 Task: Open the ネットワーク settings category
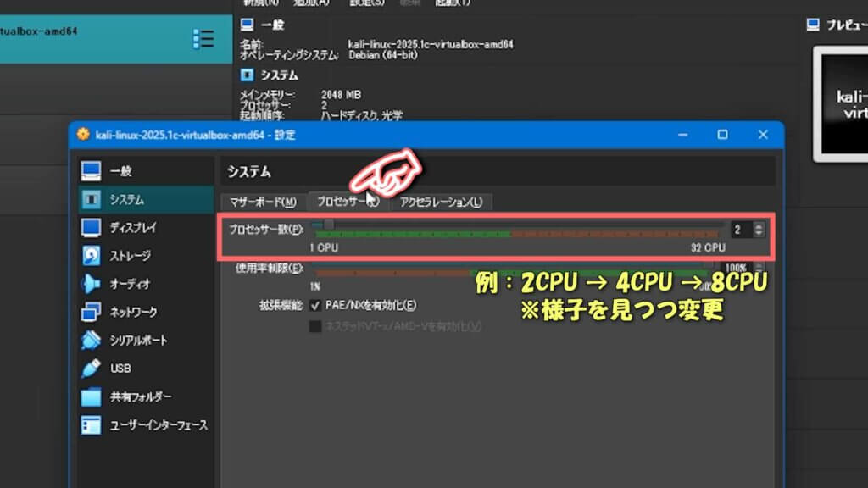pos(146,312)
